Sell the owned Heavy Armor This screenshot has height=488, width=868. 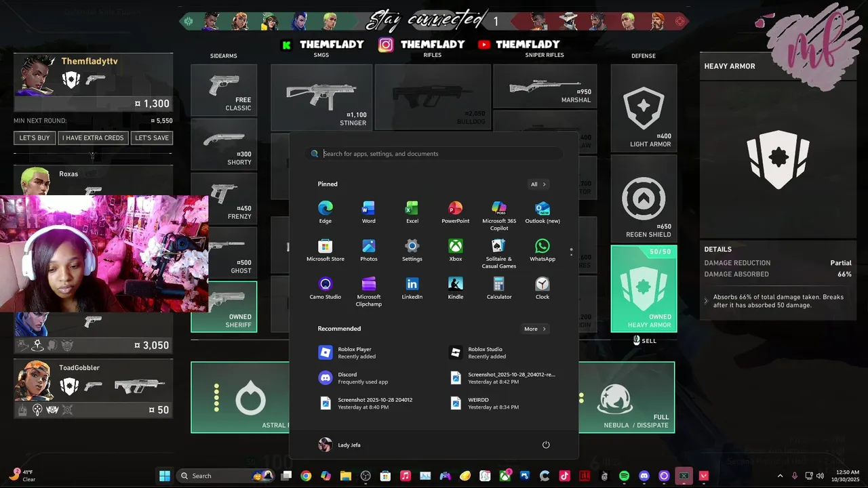click(x=644, y=340)
